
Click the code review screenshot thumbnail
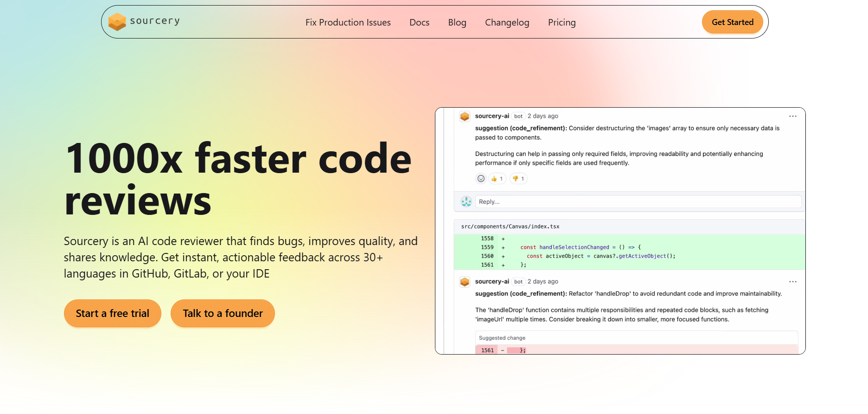pyautogui.click(x=620, y=231)
